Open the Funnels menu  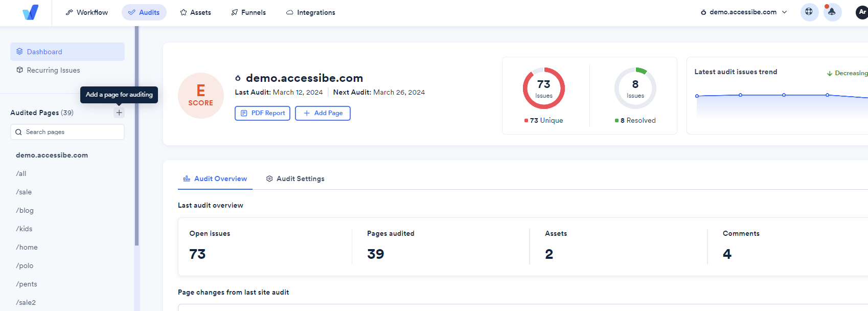click(248, 12)
